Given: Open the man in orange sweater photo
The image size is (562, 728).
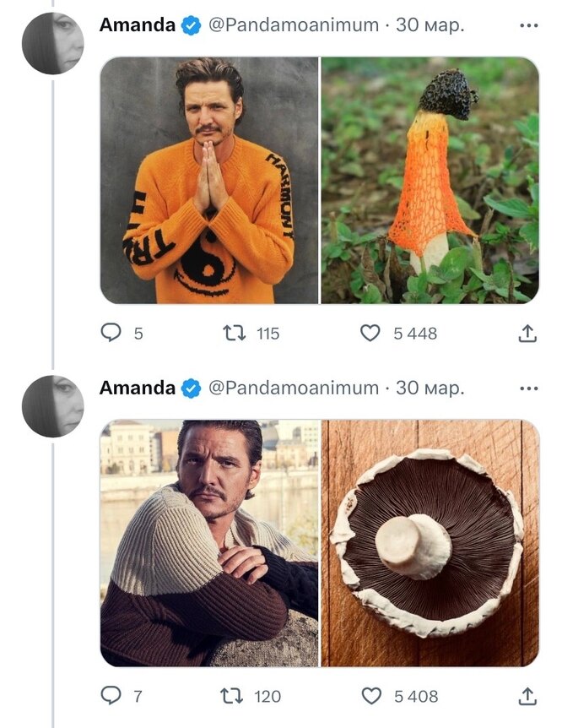Looking at the screenshot, I should (x=209, y=180).
